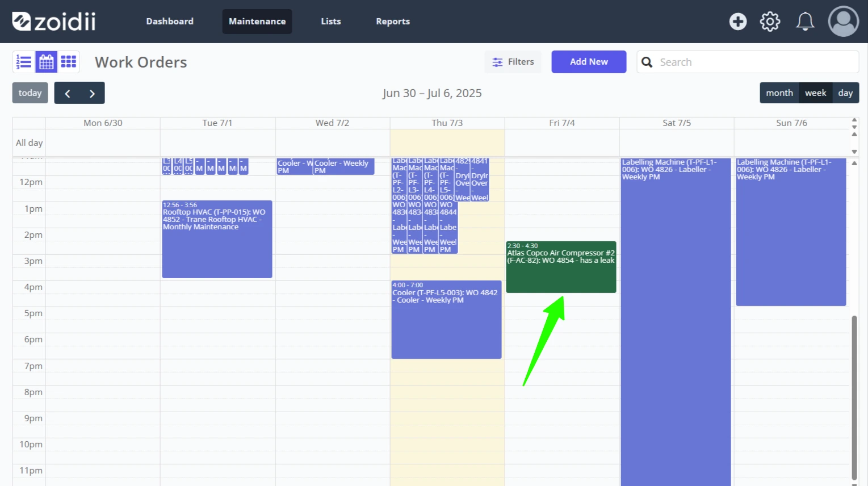Select Sun 7/6 column header

pos(791,123)
